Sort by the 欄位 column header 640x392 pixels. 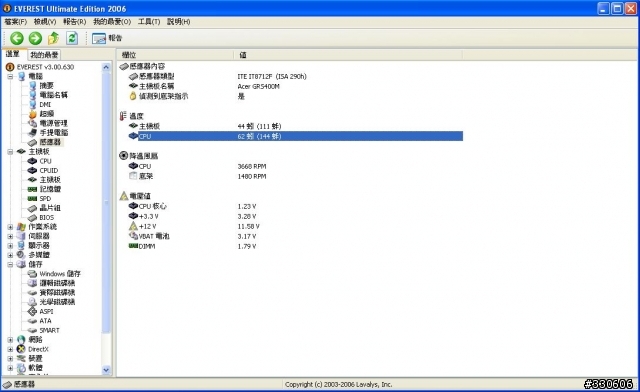click(x=176, y=55)
